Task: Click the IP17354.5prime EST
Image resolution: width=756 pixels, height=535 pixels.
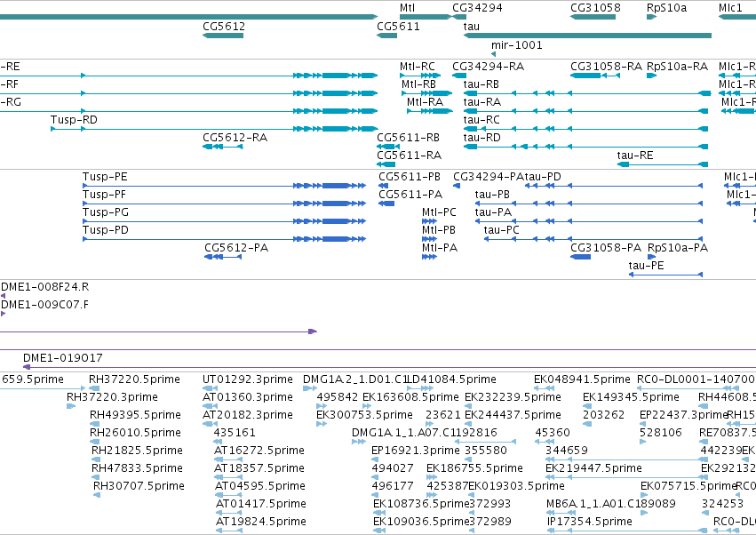Action: click(627, 531)
